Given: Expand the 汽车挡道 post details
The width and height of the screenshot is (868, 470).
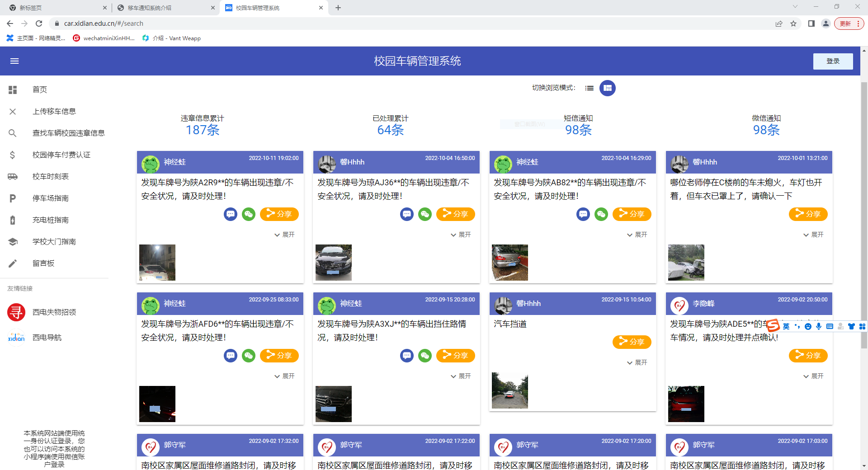Looking at the screenshot, I should (x=637, y=362).
